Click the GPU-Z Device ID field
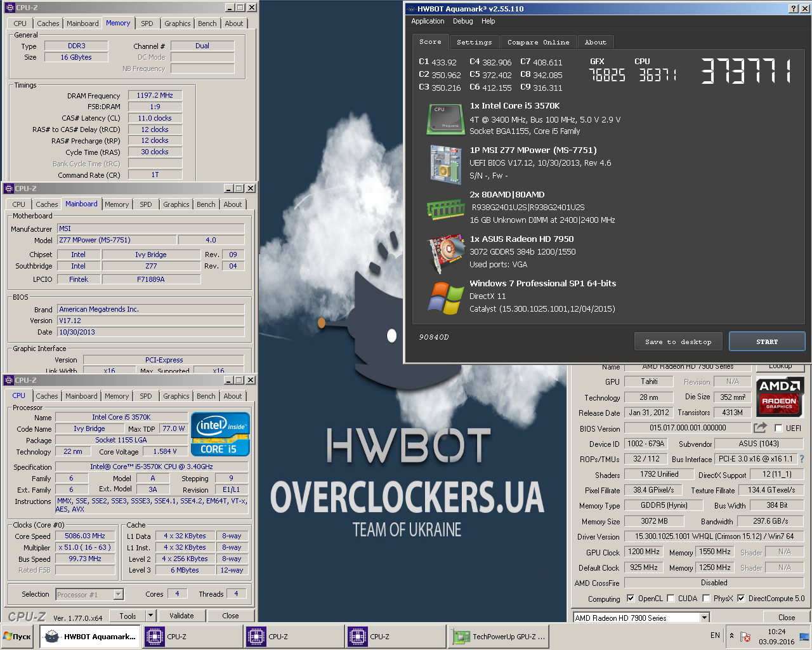The width and height of the screenshot is (812, 650). [x=645, y=444]
